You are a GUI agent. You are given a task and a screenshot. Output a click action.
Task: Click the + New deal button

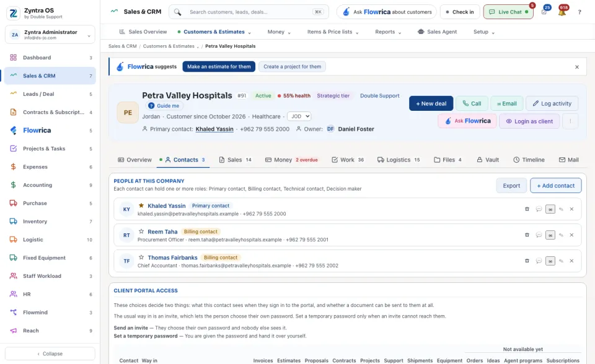click(x=431, y=103)
